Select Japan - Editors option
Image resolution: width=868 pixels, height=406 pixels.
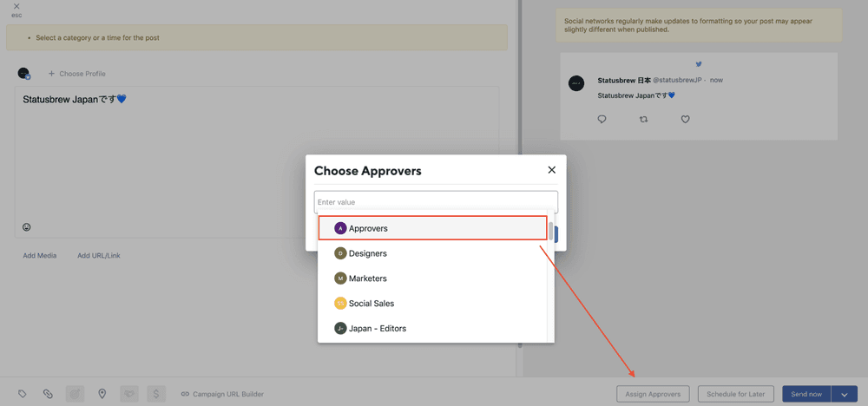point(432,329)
